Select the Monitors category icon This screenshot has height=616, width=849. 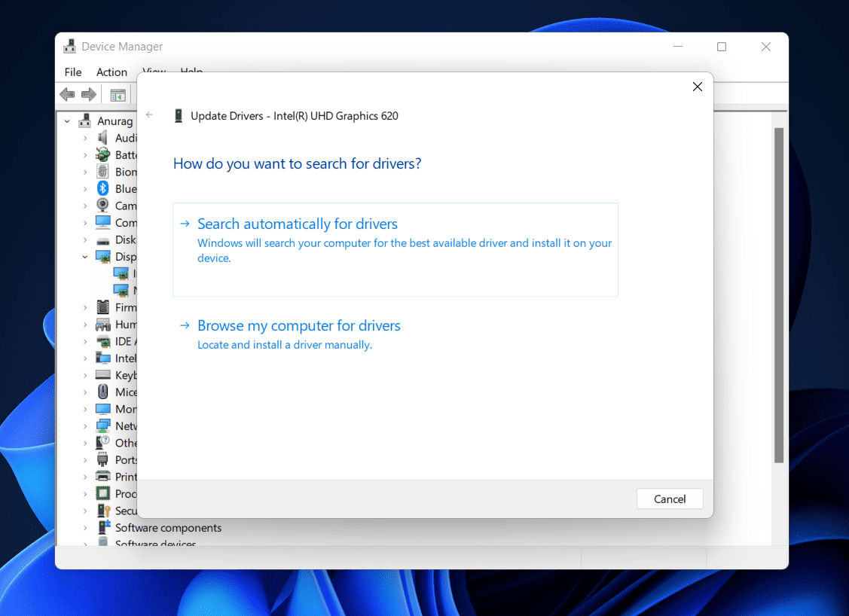[x=103, y=409]
